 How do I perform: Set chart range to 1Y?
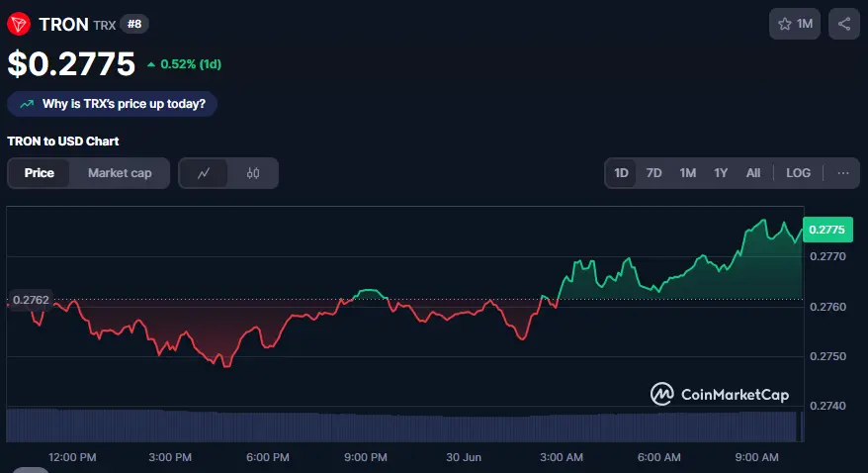pyautogui.click(x=720, y=173)
